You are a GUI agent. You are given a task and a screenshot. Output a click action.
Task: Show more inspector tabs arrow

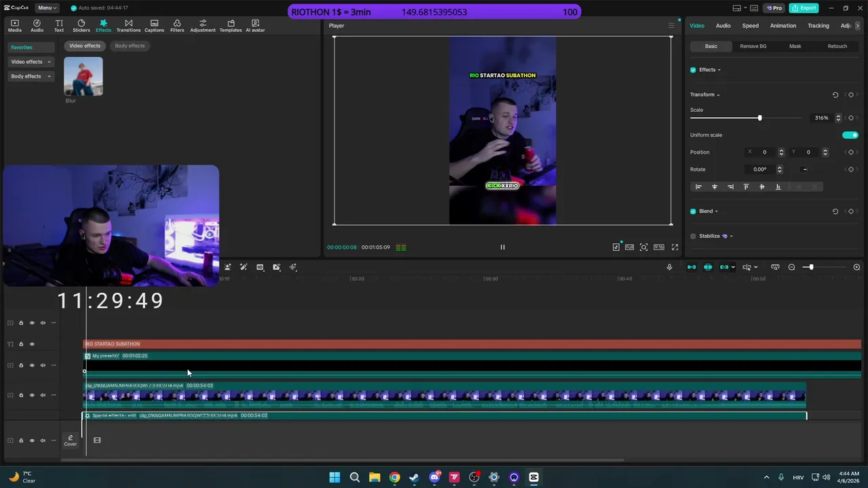pos(858,26)
